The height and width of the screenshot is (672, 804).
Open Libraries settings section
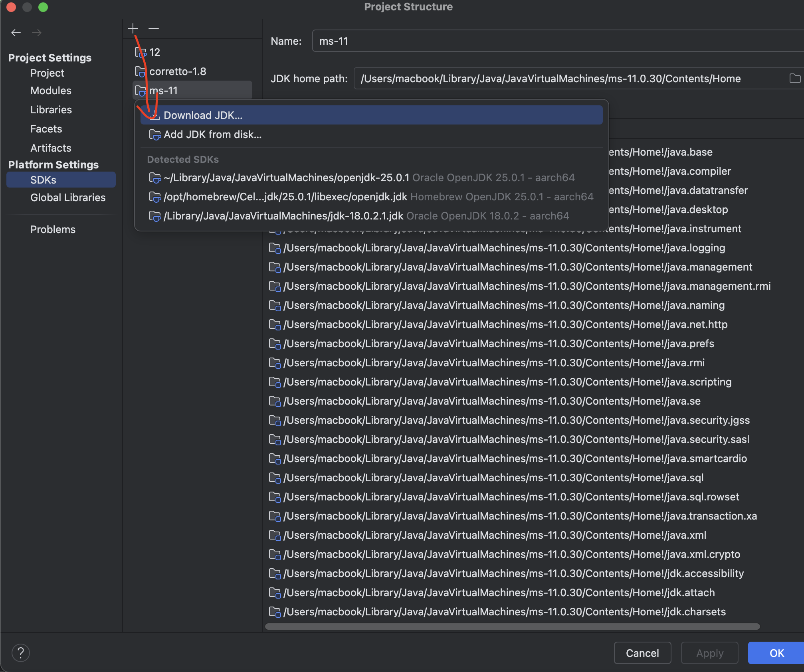pos(51,110)
